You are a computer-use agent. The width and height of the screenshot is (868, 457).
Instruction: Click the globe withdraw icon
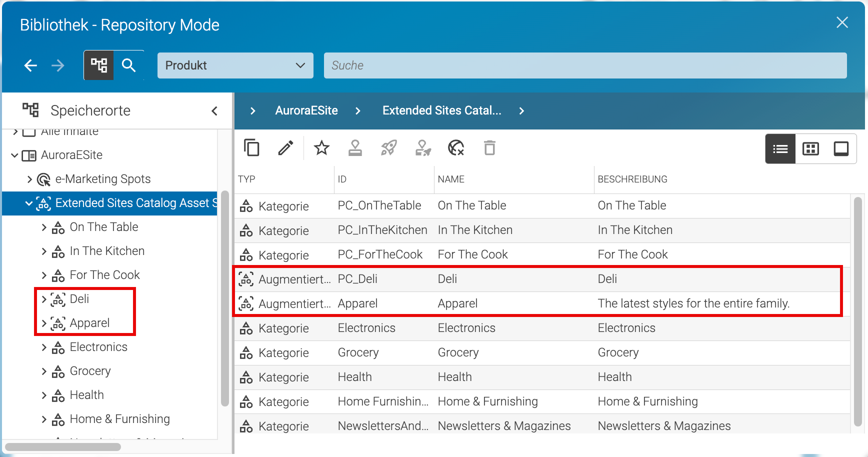[x=456, y=148]
